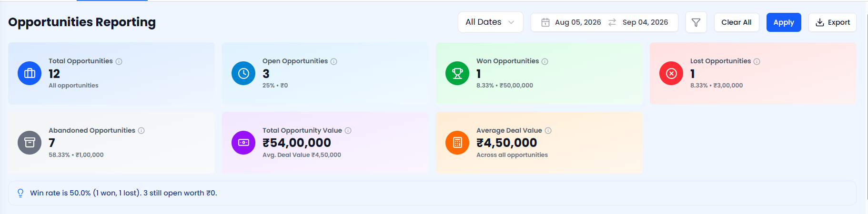
Task: Click the blue Apply button
Action: 784,22
